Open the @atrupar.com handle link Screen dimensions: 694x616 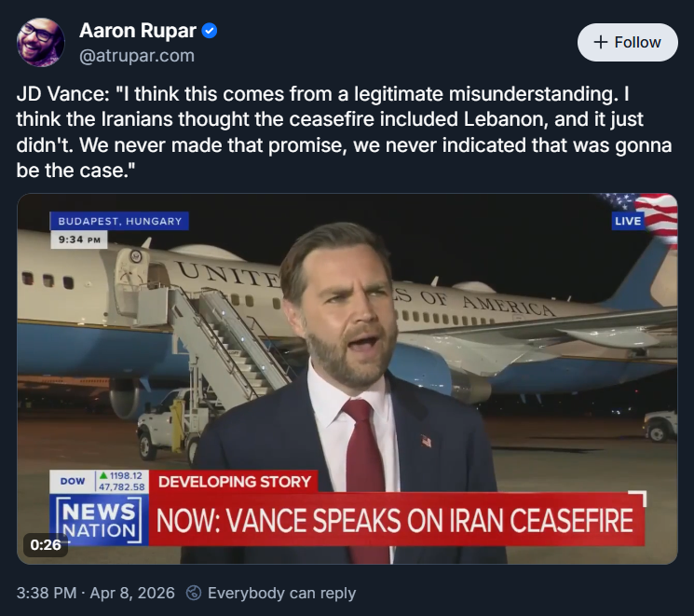(137, 55)
